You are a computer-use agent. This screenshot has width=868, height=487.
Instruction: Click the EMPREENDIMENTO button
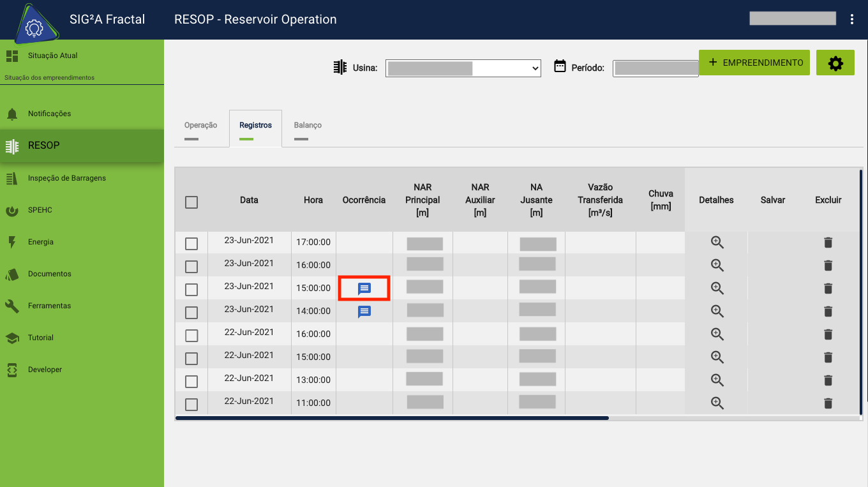(x=754, y=63)
